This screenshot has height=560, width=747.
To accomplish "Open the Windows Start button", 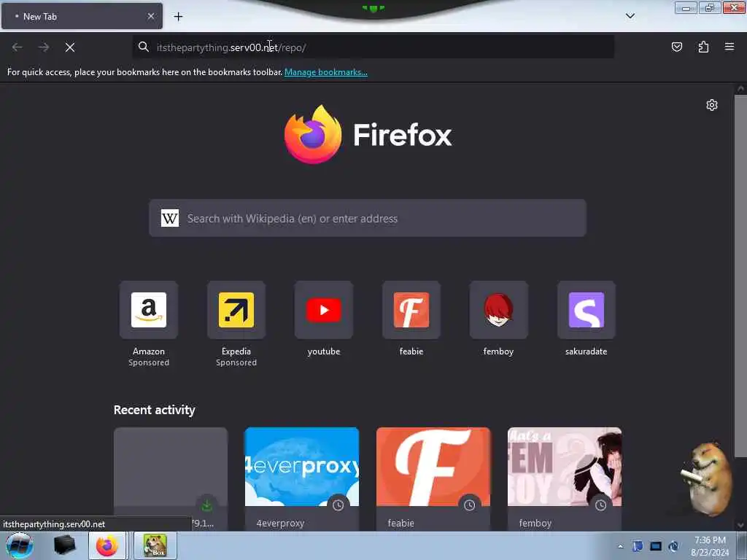I will click(x=20, y=545).
